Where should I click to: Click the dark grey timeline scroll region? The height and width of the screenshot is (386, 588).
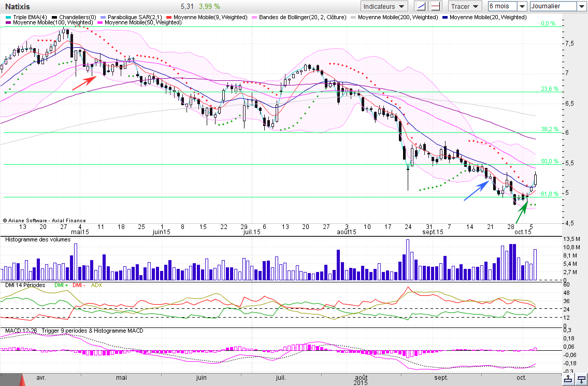pyautogui.click(x=10, y=380)
